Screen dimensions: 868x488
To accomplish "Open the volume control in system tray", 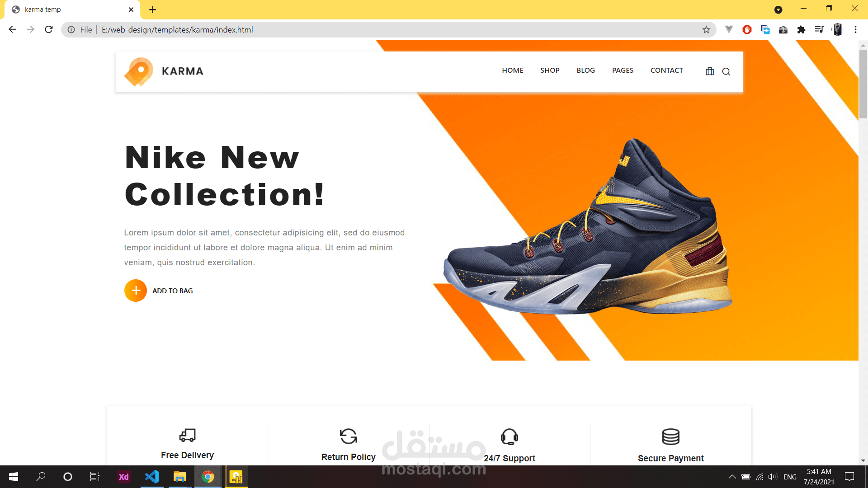I will pos(773,477).
